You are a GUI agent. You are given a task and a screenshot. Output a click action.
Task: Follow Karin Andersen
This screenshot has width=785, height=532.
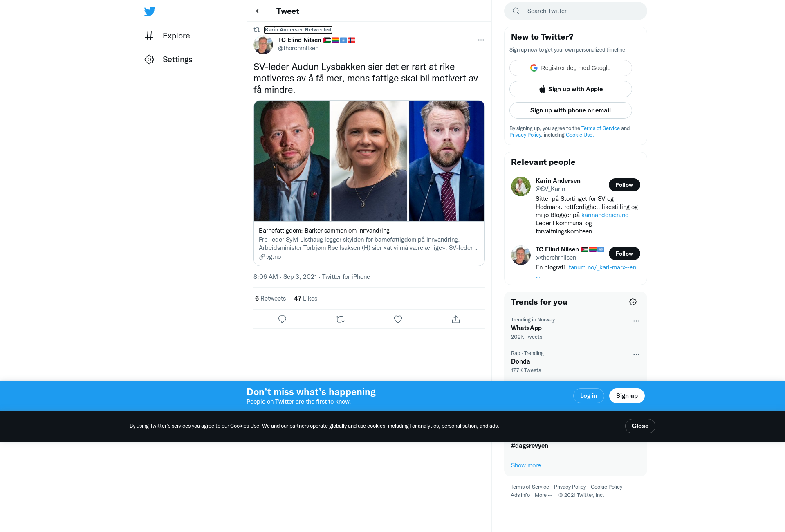click(624, 185)
